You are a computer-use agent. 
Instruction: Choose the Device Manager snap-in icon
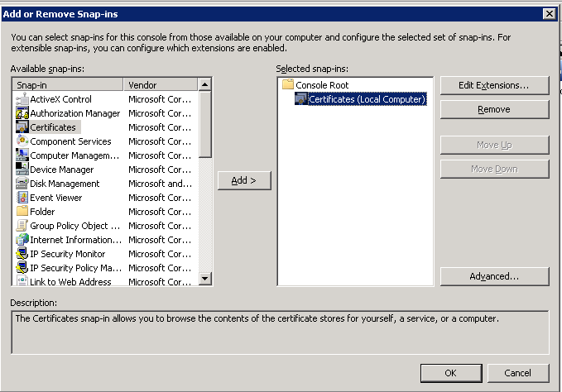point(22,170)
